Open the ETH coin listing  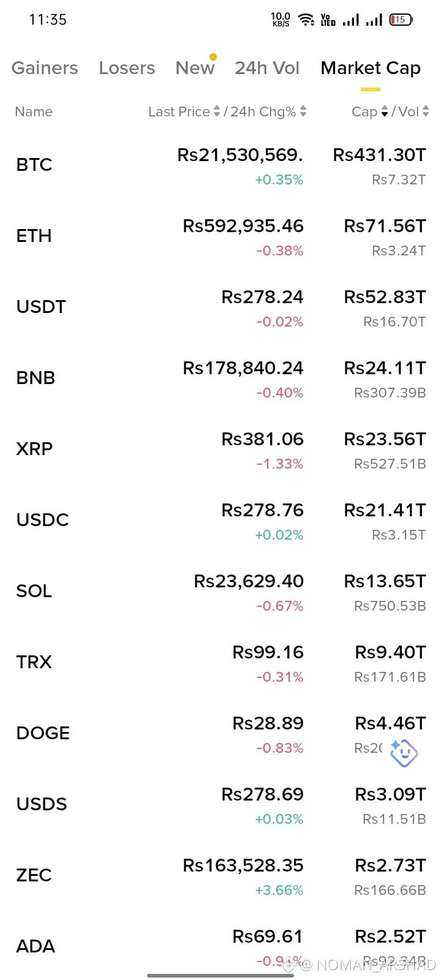click(x=221, y=236)
